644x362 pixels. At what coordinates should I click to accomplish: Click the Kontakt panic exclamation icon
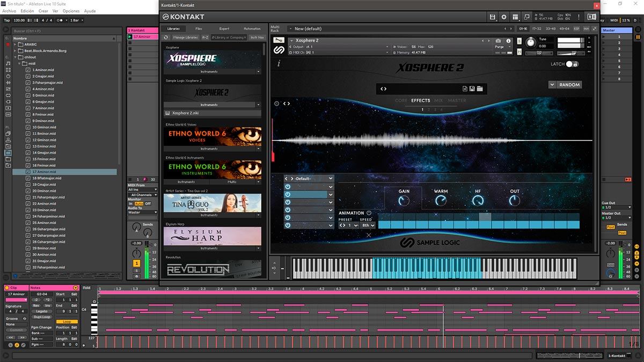pos(579,17)
